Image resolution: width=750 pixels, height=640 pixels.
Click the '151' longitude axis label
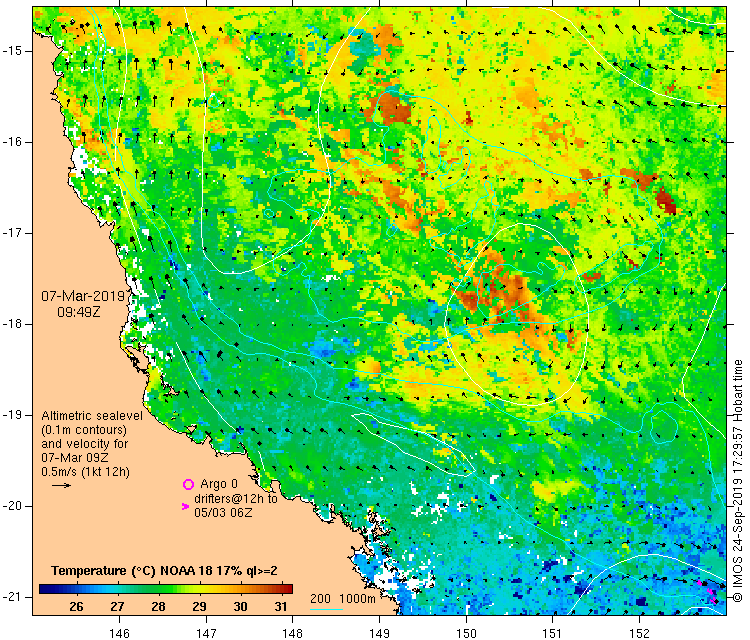(x=552, y=633)
